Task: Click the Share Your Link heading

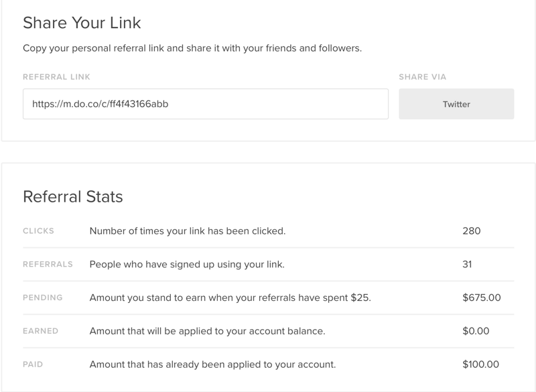Action: tap(82, 23)
